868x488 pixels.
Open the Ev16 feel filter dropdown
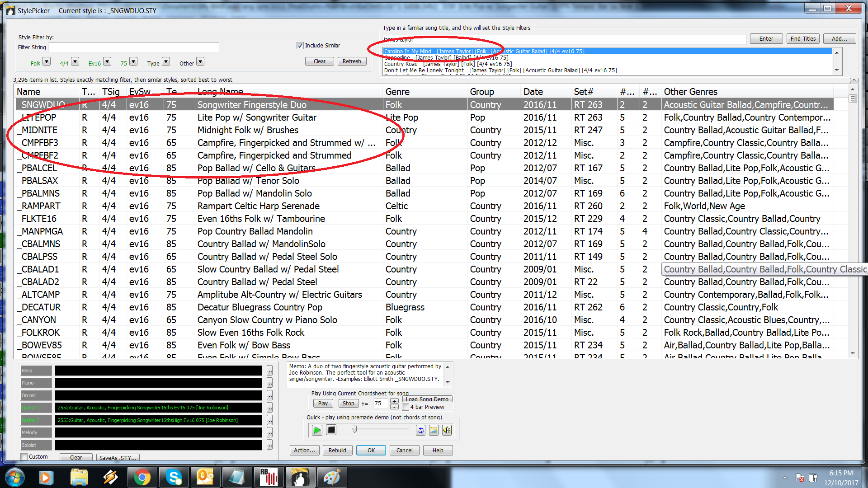pyautogui.click(x=107, y=61)
